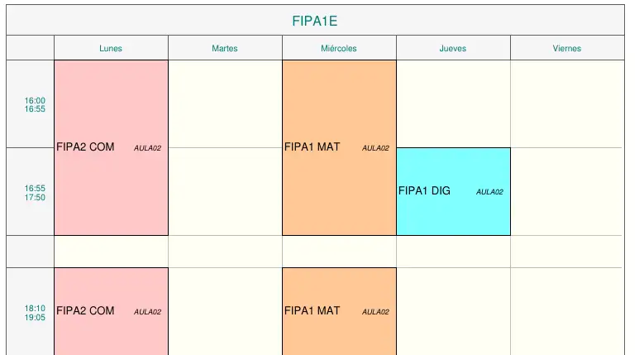Select the empty Jueves 18:10 cell
The width and height of the screenshot is (644, 355).
(453, 311)
